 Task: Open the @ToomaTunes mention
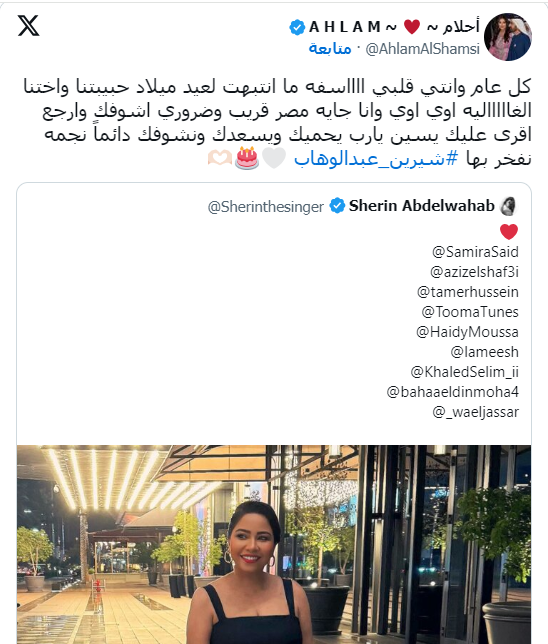pos(470,312)
